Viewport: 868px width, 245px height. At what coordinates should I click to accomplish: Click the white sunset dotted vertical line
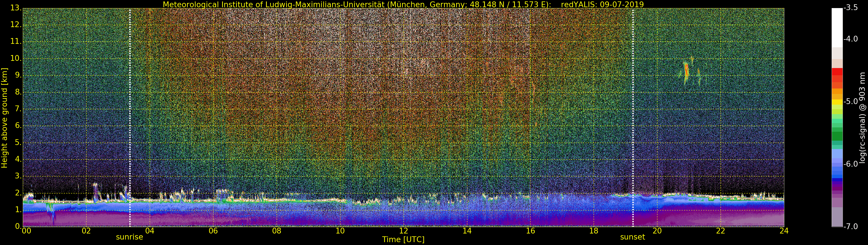coord(633,117)
